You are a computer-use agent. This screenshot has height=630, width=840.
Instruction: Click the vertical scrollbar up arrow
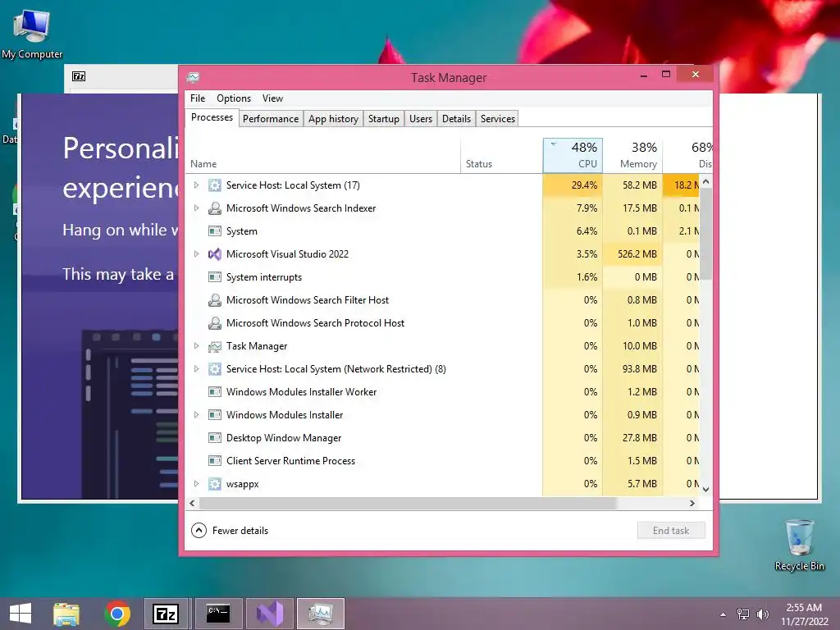(x=706, y=182)
